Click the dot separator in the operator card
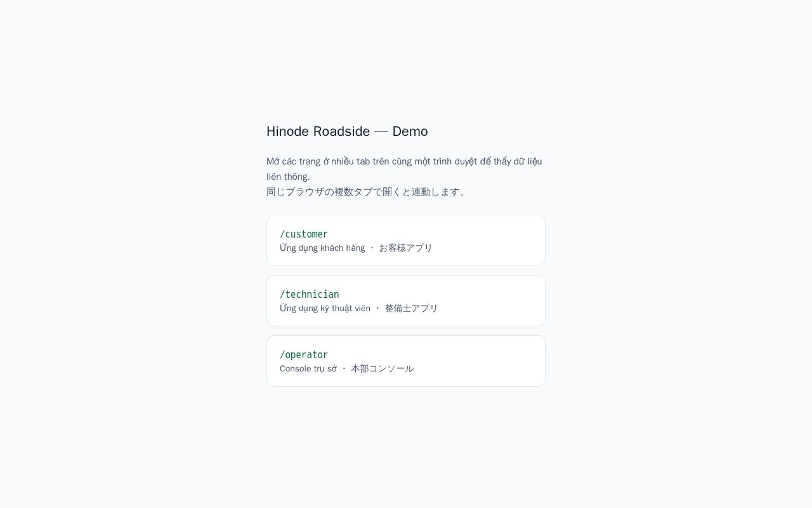Image resolution: width=812 pixels, height=508 pixels. click(x=344, y=369)
